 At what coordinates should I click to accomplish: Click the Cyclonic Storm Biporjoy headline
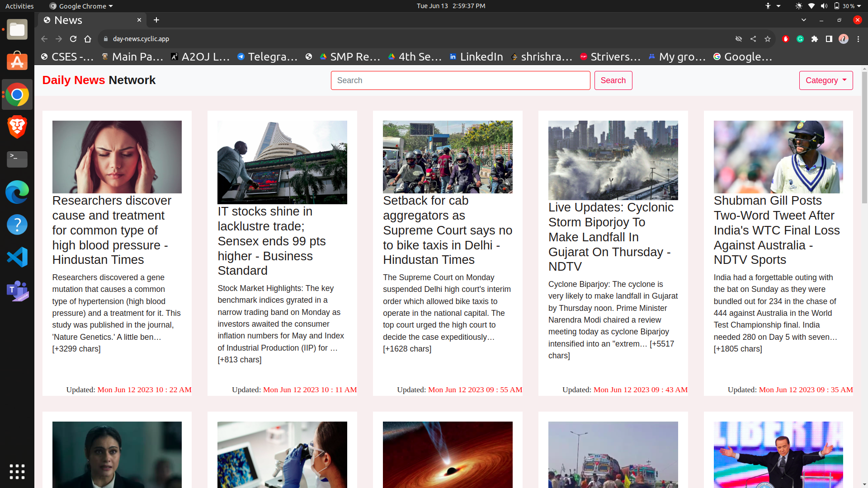(611, 237)
